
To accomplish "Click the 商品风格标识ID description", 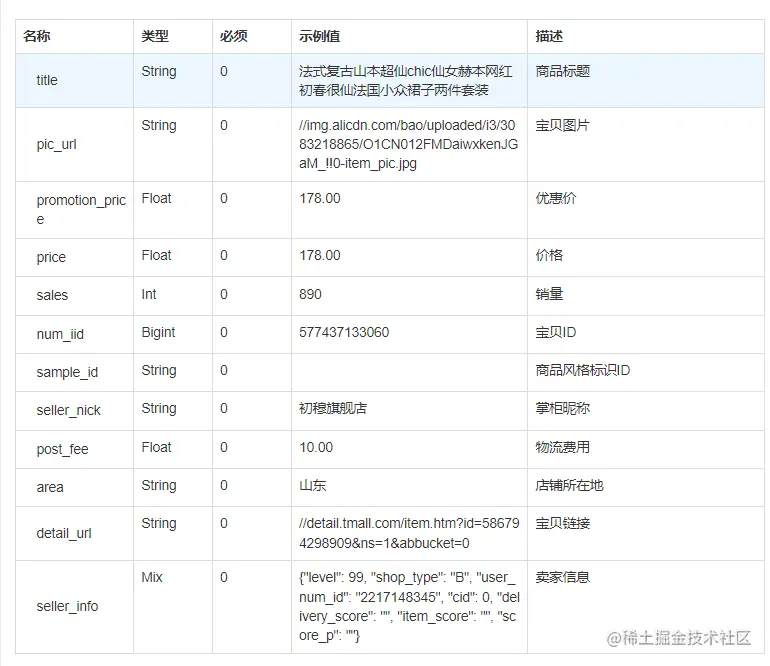I will click(x=582, y=370).
